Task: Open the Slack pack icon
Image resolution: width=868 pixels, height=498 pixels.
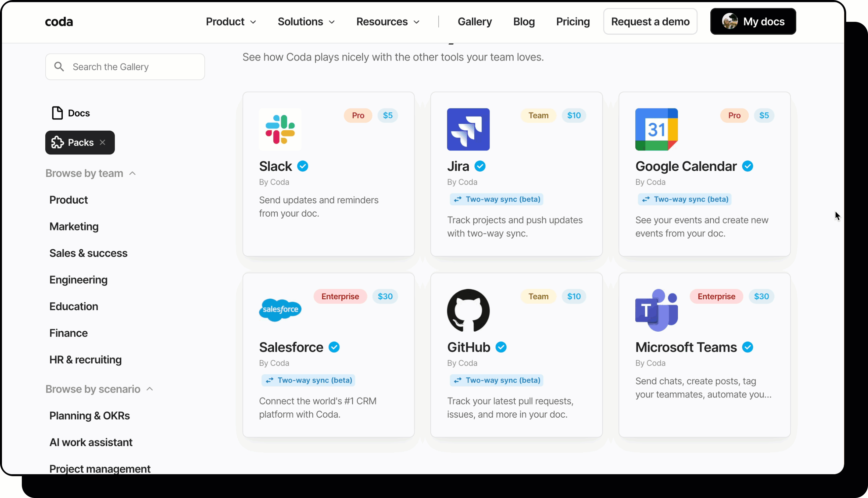Action: 280,129
